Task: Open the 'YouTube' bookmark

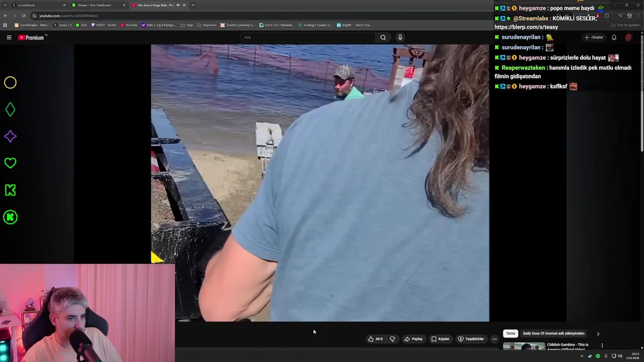Action: [129, 25]
